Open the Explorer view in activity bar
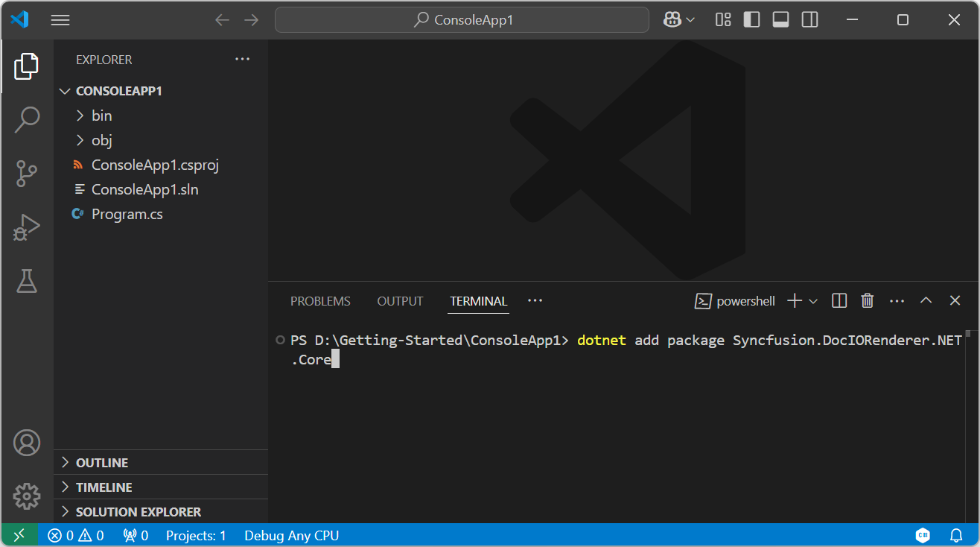980x547 pixels. (x=27, y=66)
